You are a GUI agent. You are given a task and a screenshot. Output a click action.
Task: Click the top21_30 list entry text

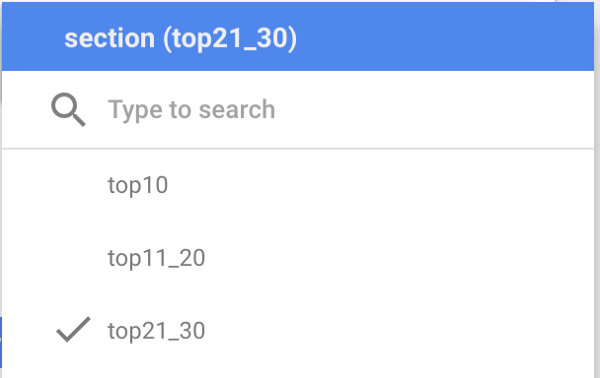(x=157, y=331)
